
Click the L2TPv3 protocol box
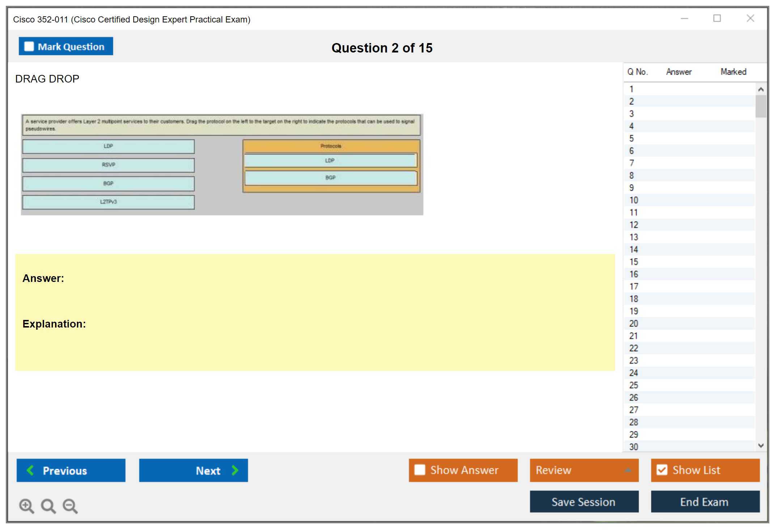pos(108,202)
